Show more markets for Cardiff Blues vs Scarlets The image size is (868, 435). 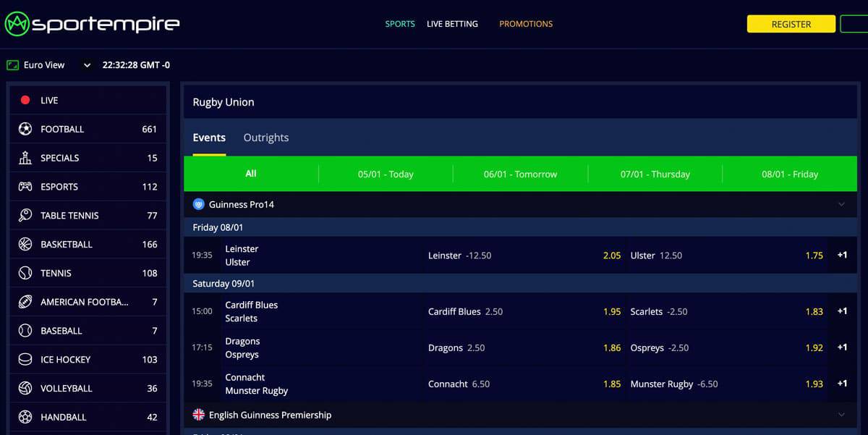pyautogui.click(x=842, y=311)
